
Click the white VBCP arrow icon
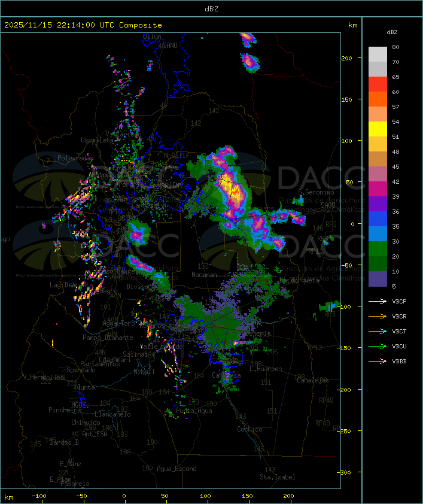pyautogui.click(x=378, y=301)
